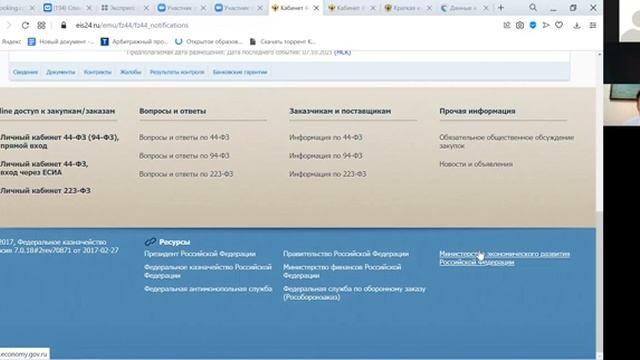Open Вопросы и ответы по 94-ФЗ
Image resolution: width=640 pixels, height=360 pixels.
[184, 156]
